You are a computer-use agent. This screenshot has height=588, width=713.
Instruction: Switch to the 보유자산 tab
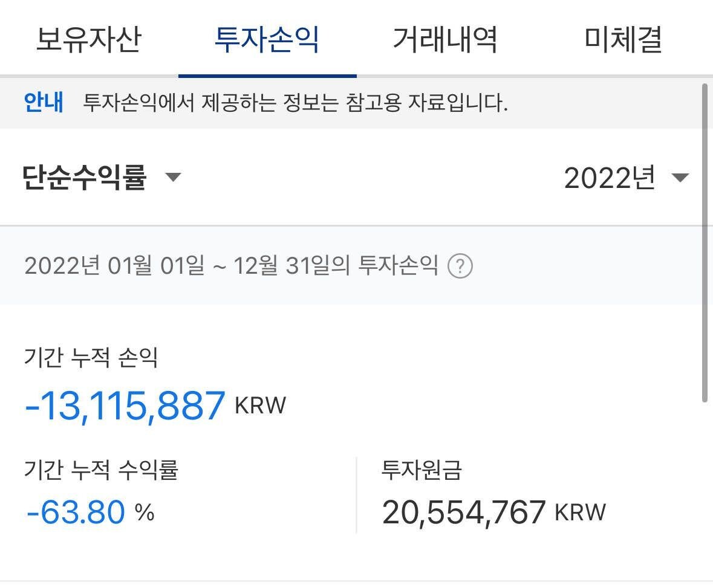(x=88, y=39)
